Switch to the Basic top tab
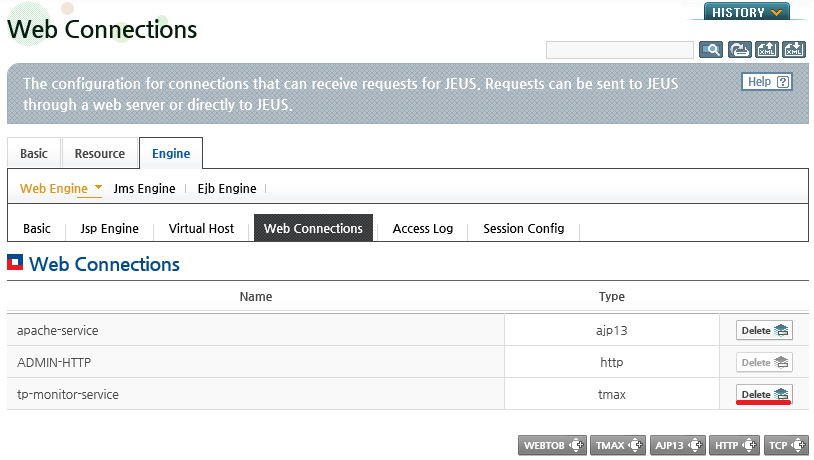 point(34,153)
